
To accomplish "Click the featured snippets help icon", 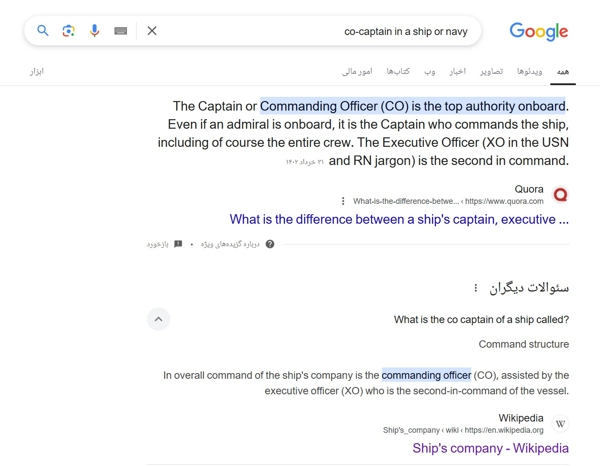I will [x=269, y=244].
